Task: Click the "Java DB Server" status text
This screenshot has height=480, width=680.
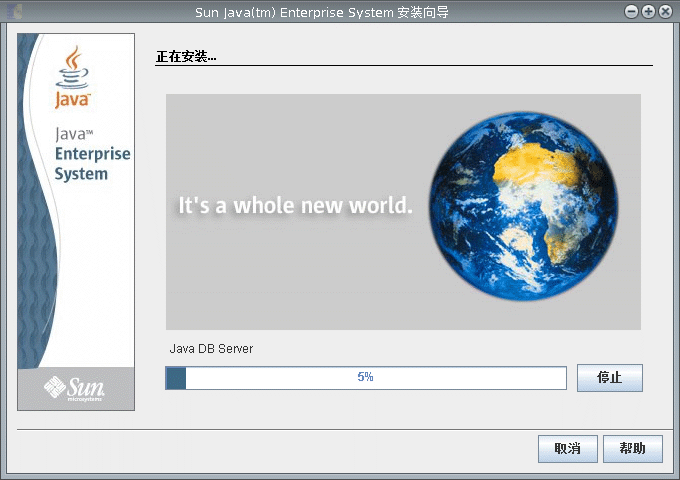Action: (x=211, y=349)
